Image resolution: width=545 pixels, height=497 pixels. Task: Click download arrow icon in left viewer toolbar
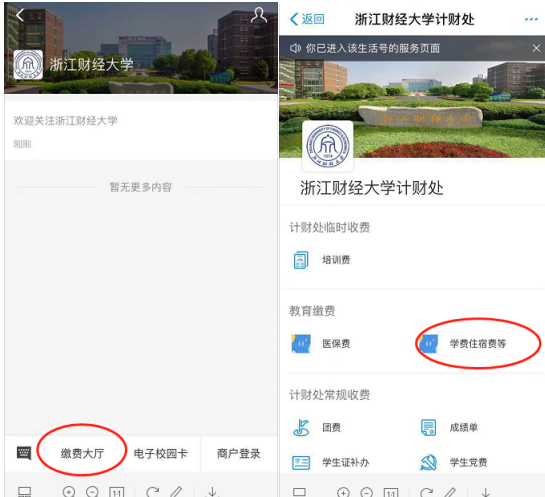(212, 492)
